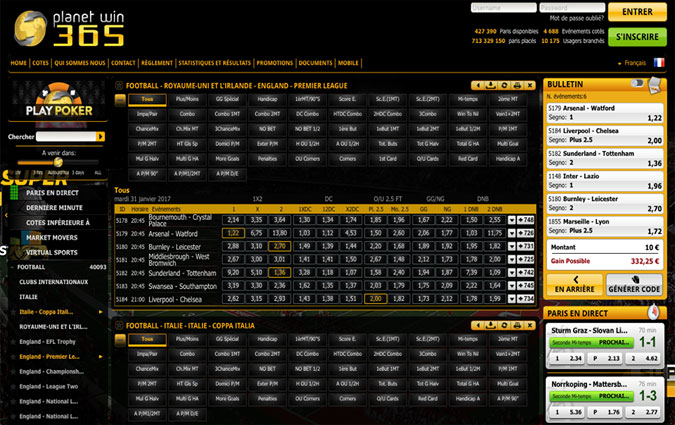Click the star next to Italie - Coppa Italia
675x425 pixels.
(13, 312)
